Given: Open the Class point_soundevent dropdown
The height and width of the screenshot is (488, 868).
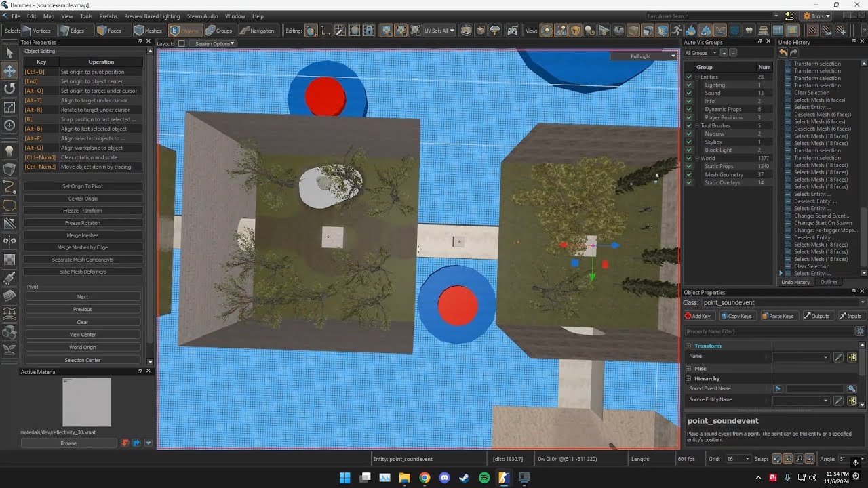Looking at the screenshot, I should 783,303.
